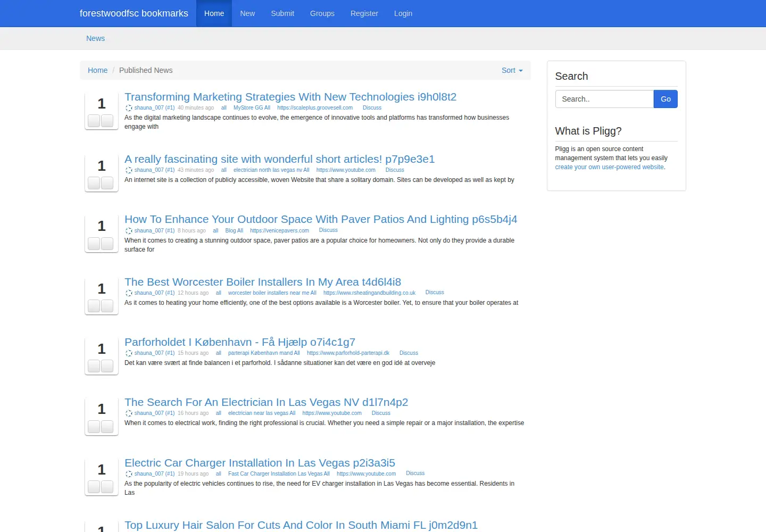Screen dimensions: 766x532
Task: Downvote the fascinating site with short articles story
Action: pyautogui.click(x=107, y=183)
